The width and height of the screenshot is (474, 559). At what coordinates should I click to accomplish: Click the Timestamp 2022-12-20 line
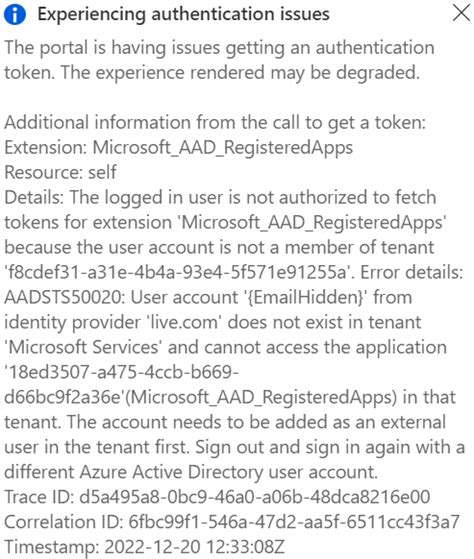[x=145, y=547]
